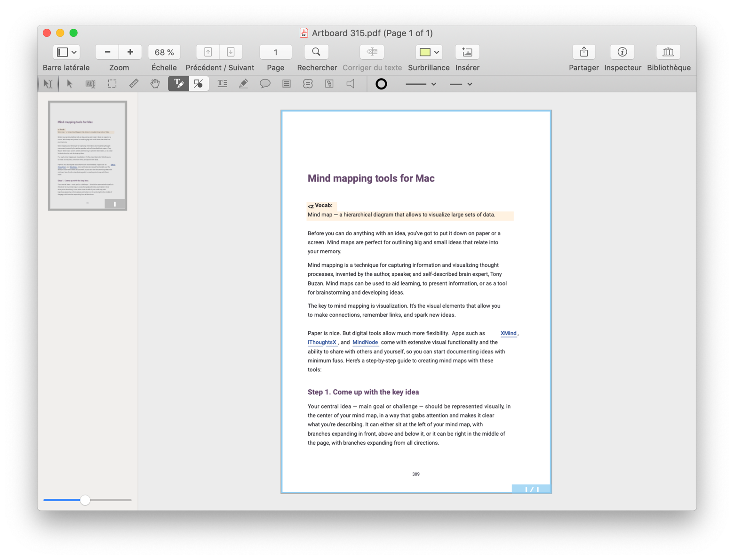Open the MindNode link
The image size is (734, 560).
point(365,342)
